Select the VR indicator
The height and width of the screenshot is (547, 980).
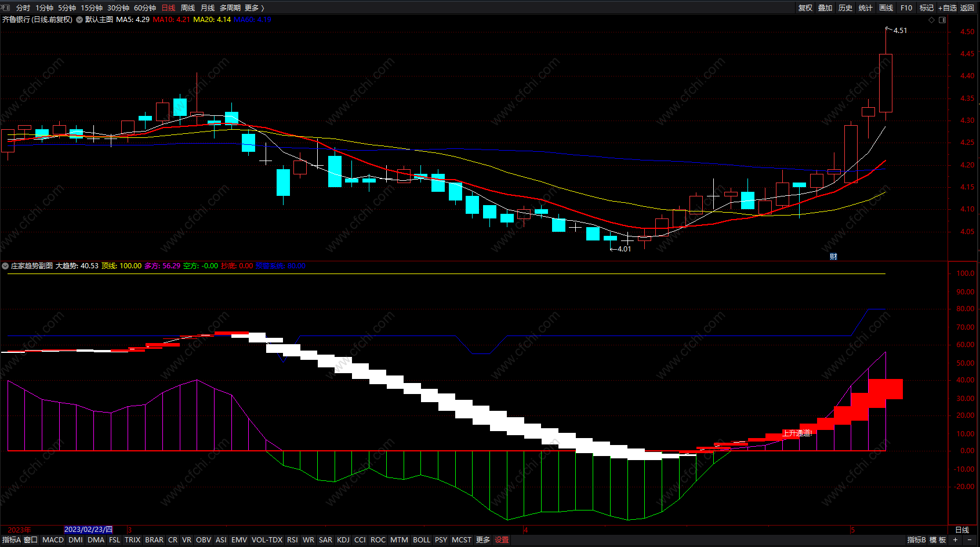pyautogui.click(x=187, y=539)
